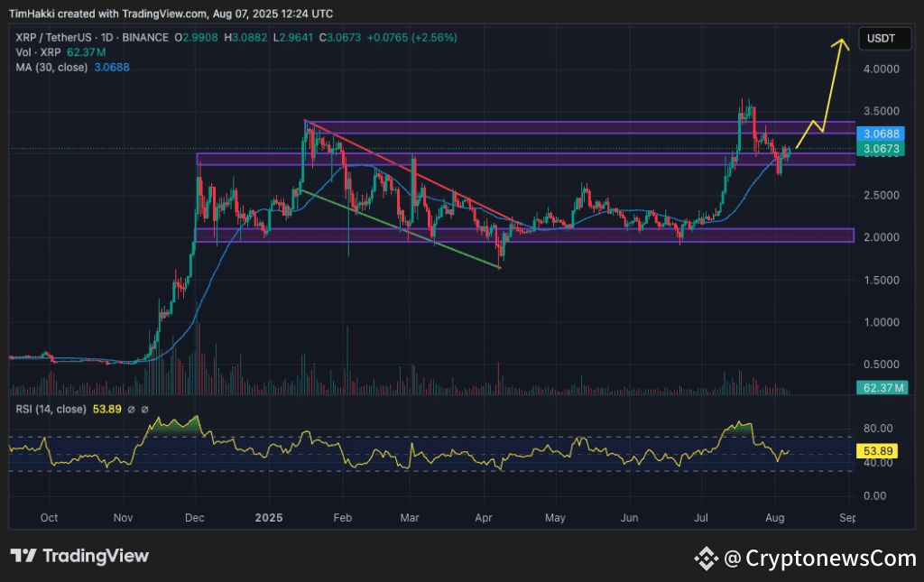Click the 1.0000 price axis label

[881, 322]
